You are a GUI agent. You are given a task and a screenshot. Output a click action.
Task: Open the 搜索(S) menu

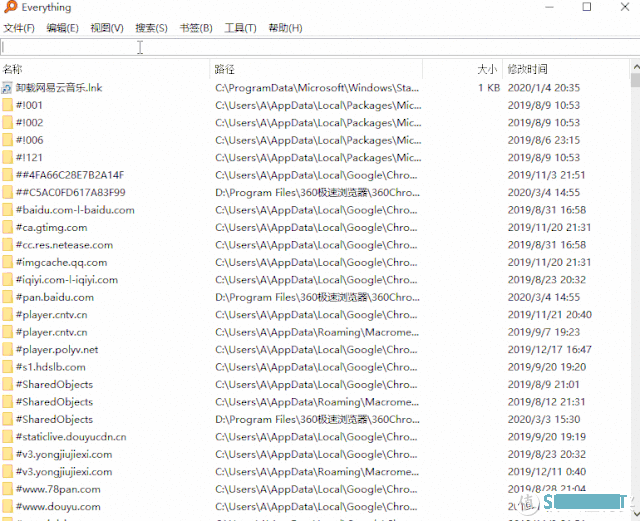(x=151, y=28)
